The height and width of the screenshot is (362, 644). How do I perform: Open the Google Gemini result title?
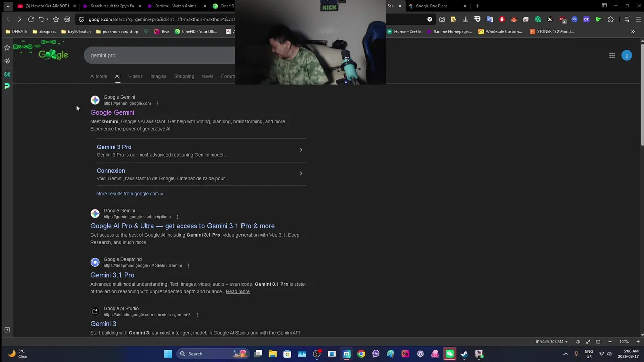(x=112, y=112)
